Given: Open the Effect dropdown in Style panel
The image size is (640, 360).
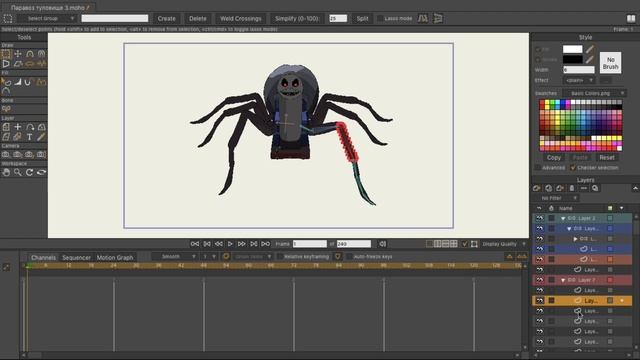Looking at the screenshot, I should 579,80.
